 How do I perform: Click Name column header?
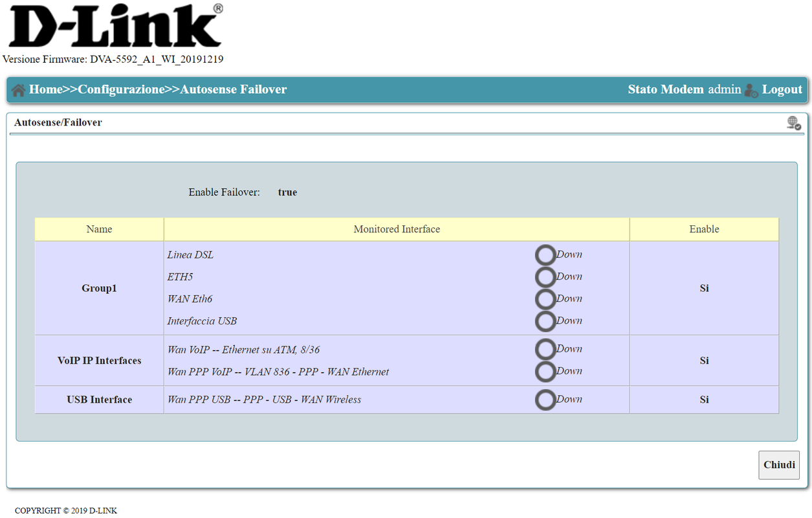tap(99, 229)
